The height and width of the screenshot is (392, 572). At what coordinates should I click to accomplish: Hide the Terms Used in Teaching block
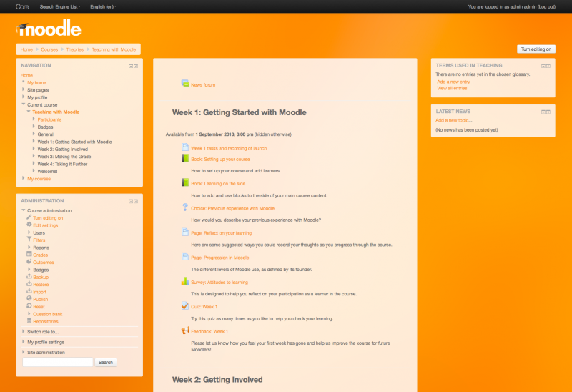click(x=543, y=66)
